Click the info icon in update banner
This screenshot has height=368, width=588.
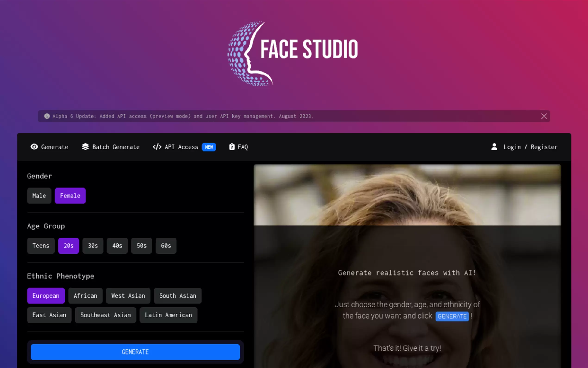(47, 116)
